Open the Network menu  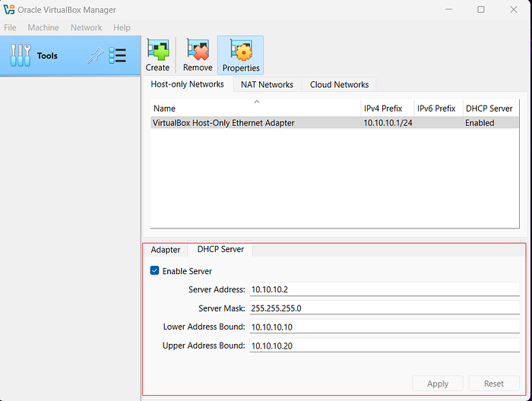86,27
